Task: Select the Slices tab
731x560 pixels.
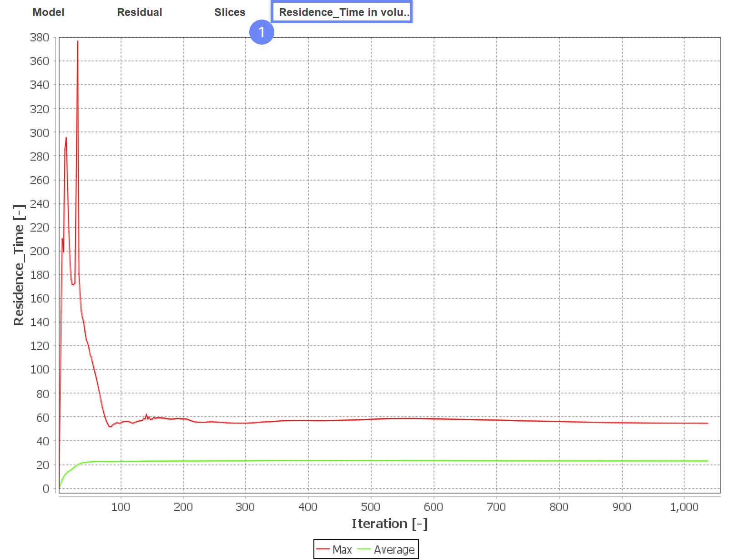Action: (x=229, y=12)
